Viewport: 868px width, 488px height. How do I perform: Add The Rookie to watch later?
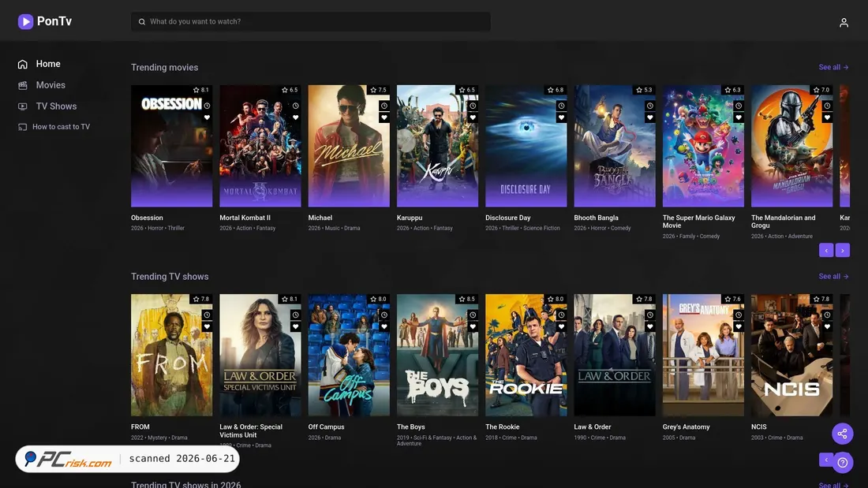tap(561, 315)
